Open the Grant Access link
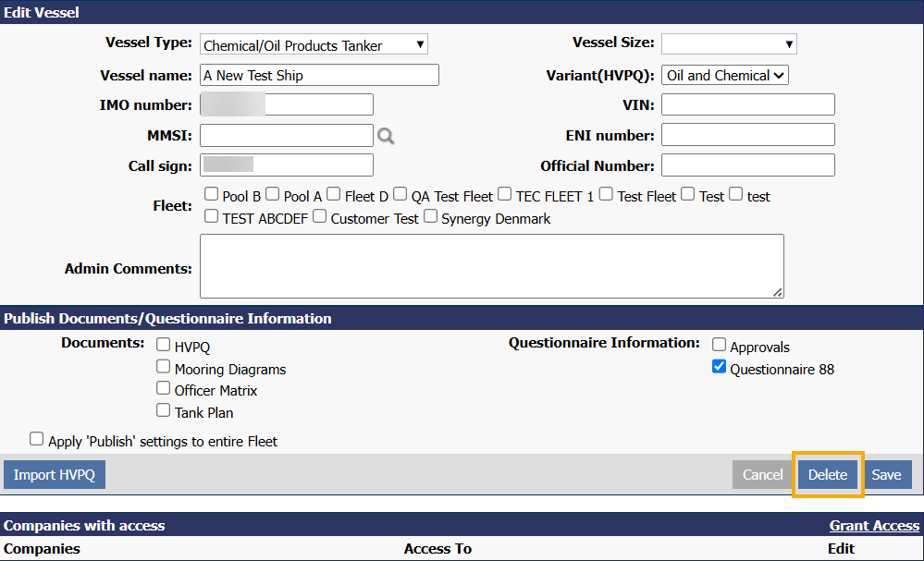This screenshot has width=924, height=561. (x=873, y=526)
